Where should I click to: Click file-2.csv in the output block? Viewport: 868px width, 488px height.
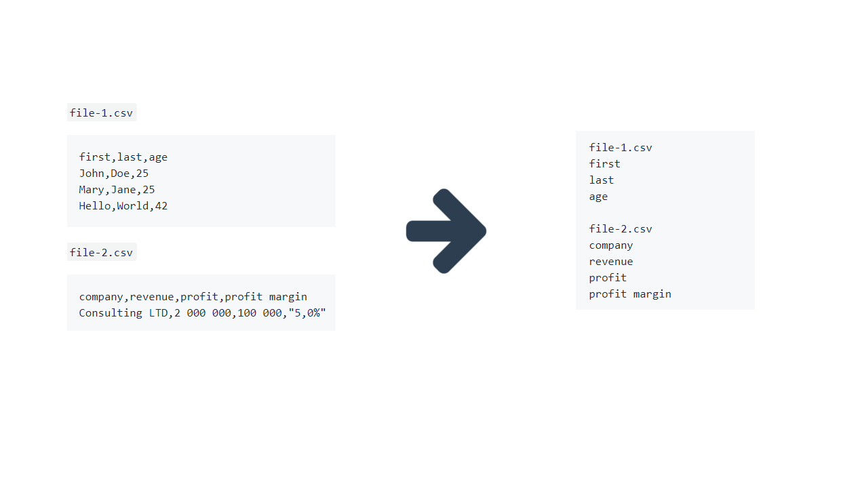620,229
